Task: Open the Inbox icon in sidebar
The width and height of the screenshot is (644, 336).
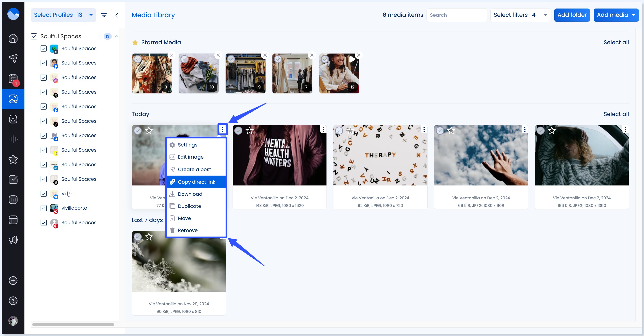Action: [x=13, y=119]
